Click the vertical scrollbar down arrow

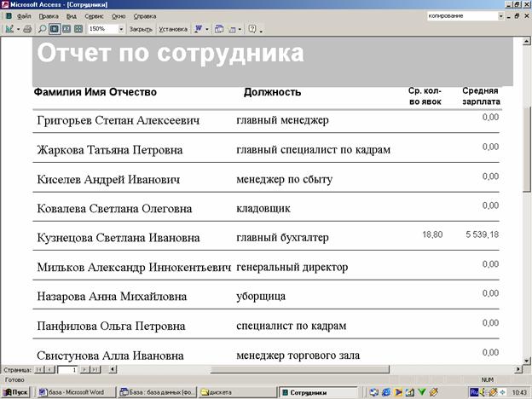[x=526, y=360]
